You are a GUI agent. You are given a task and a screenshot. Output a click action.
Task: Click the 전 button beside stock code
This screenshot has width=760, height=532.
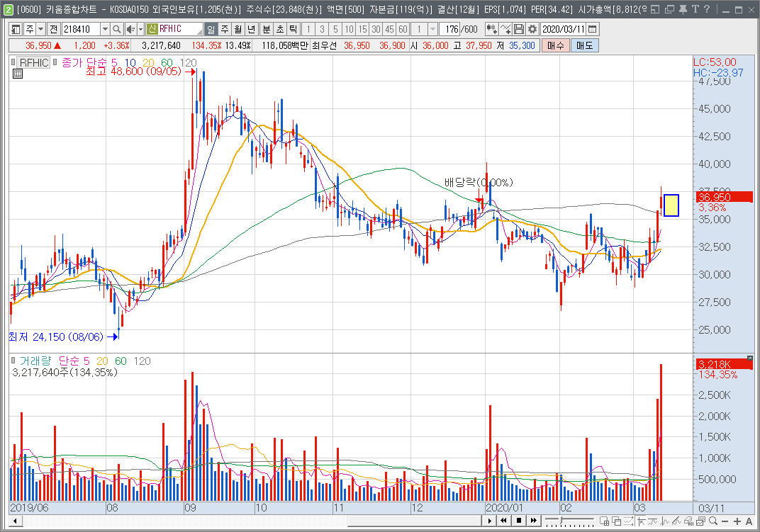[53, 30]
